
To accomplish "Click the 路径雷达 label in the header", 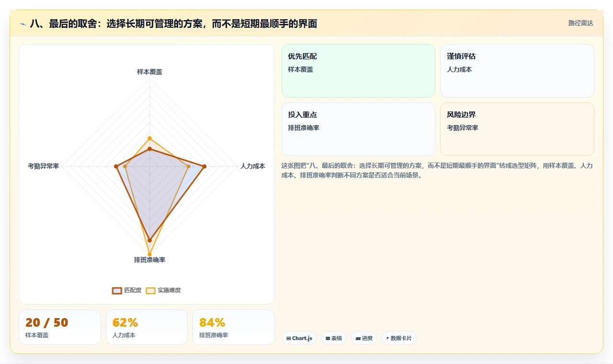I will 580,23.
